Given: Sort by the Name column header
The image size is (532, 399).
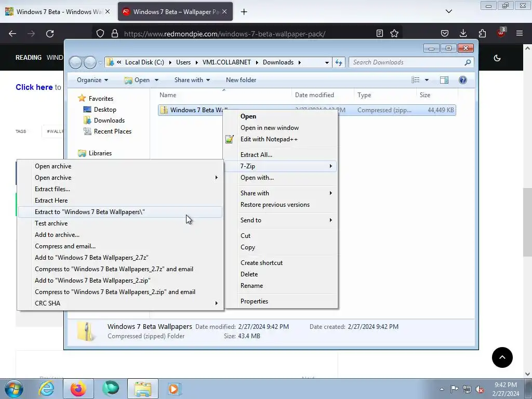Looking at the screenshot, I should click(224, 95).
